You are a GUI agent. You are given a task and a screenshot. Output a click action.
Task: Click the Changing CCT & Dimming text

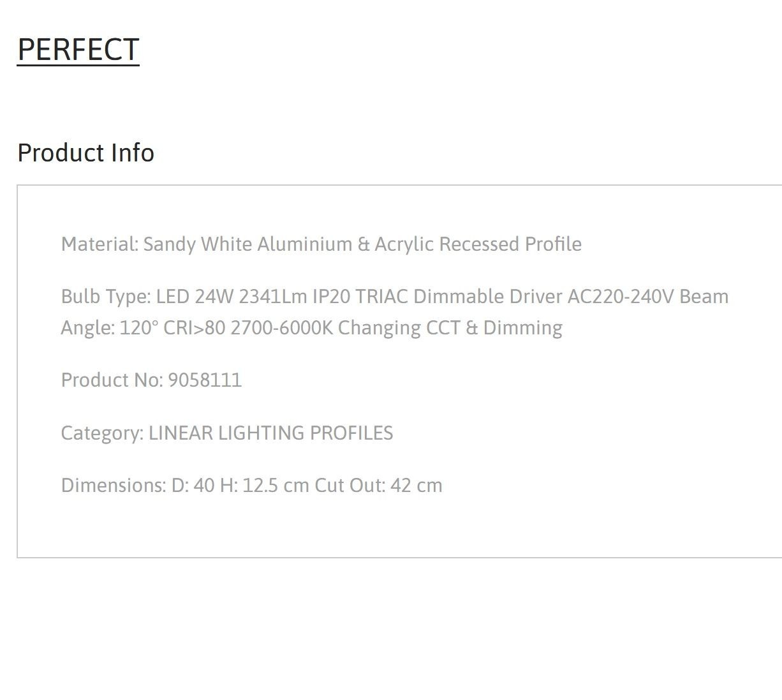(450, 328)
